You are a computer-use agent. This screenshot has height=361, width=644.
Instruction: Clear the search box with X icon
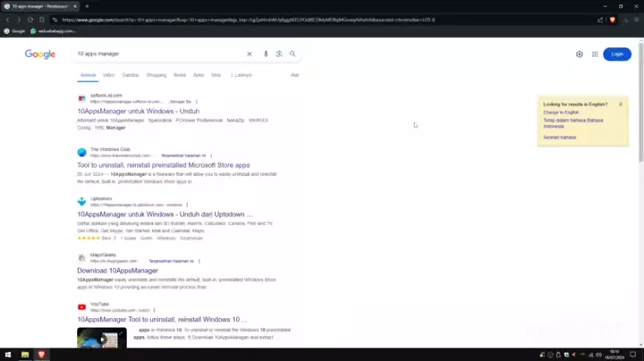250,55
